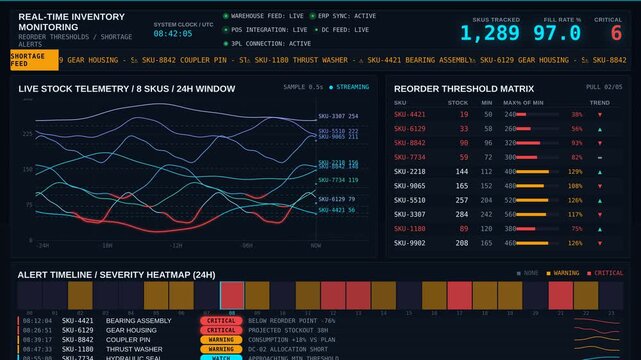Select the 21 hour critical heatmap cell
The height and width of the screenshot is (360, 641).
(560, 295)
